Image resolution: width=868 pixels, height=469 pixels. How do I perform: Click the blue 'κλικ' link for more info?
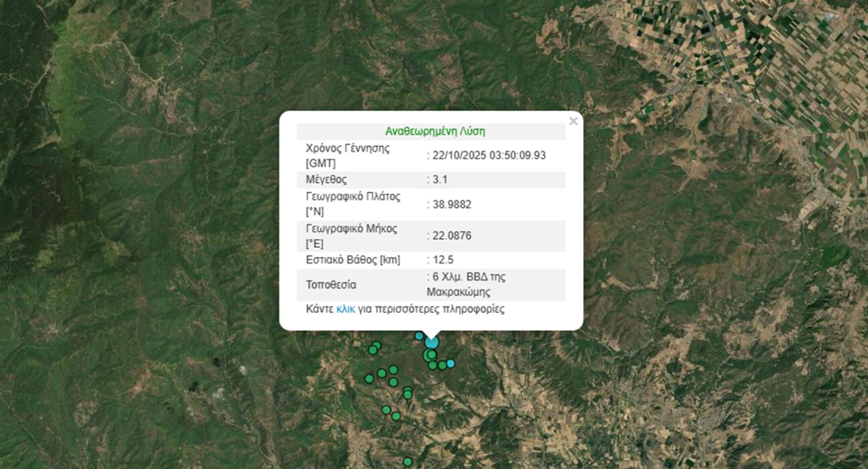pyautogui.click(x=346, y=310)
